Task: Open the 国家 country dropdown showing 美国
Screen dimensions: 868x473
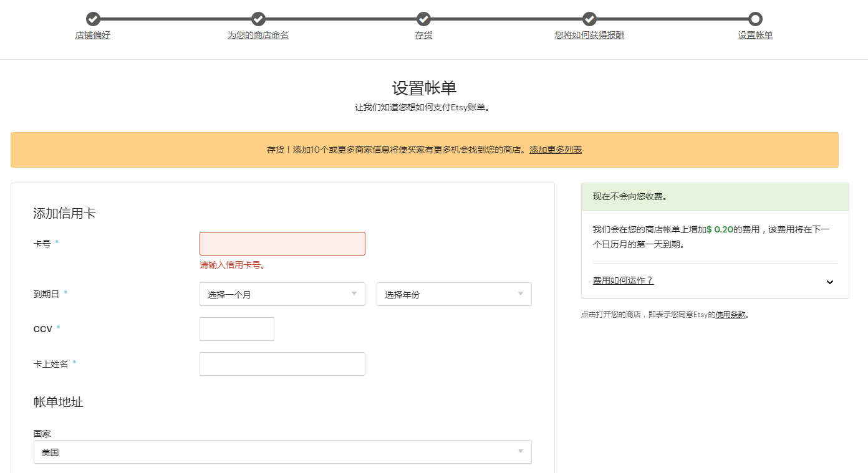Action: (x=282, y=452)
